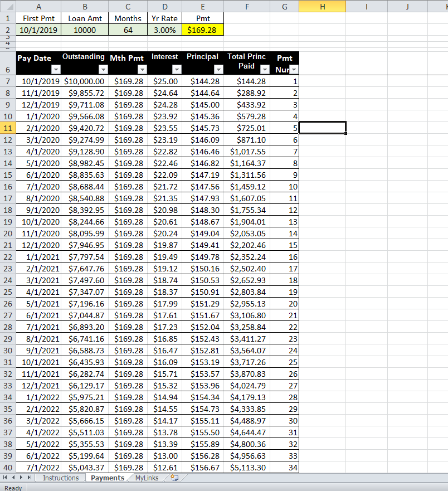Click the next sheet navigation arrow
This screenshot has height=491, width=448.
21,478
